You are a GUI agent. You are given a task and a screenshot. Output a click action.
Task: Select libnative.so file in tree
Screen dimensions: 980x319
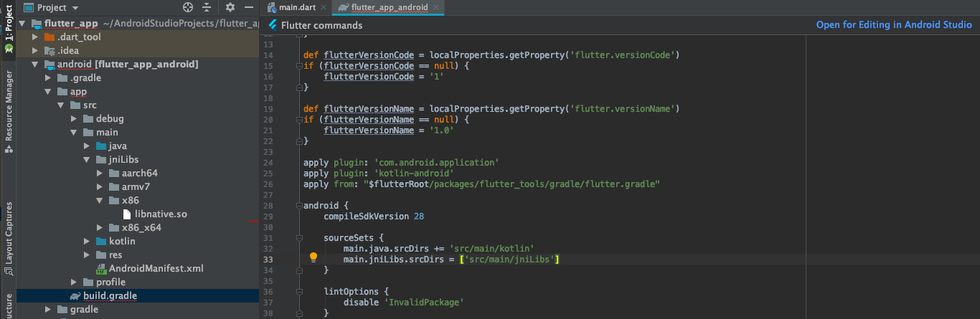pos(160,214)
